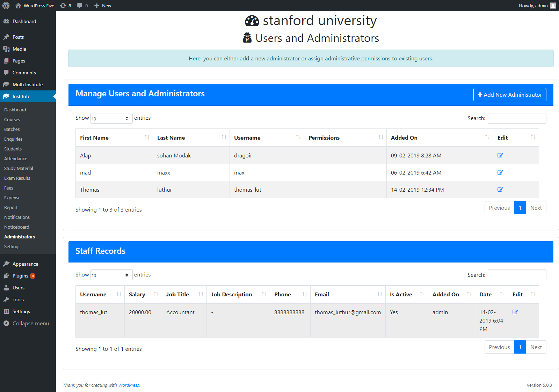Open Multi Institute menu

coord(28,84)
